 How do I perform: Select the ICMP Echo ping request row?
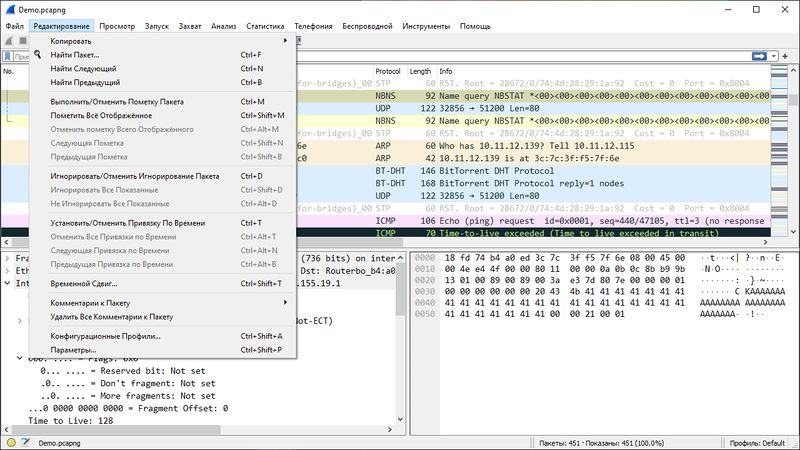coord(533,221)
